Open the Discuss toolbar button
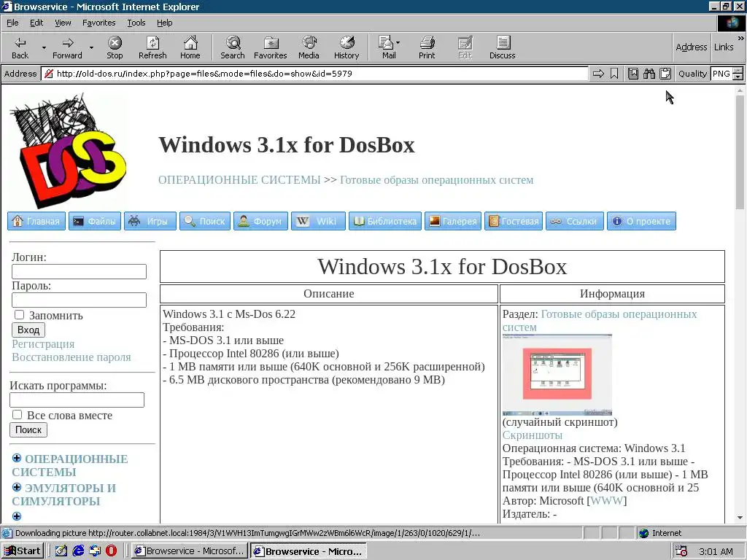The height and width of the screenshot is (560, 747). coord(502,47)
